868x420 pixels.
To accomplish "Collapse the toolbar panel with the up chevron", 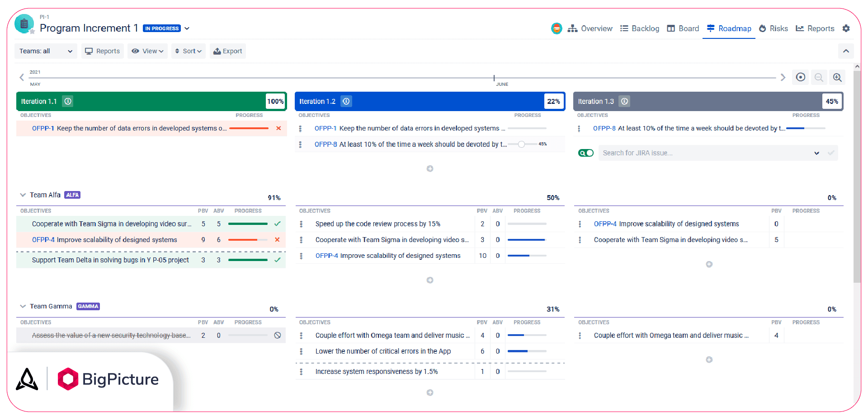I will click(x=846, y=51).
